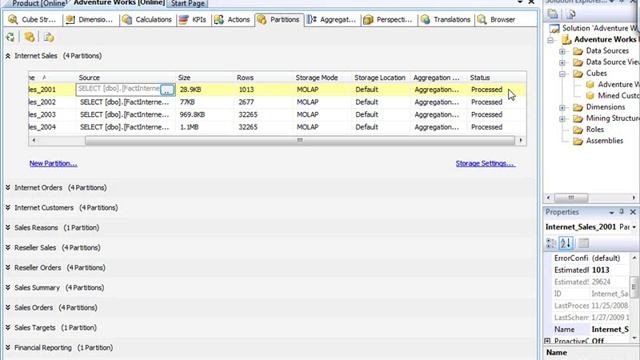Expand the Data Source Views node
The height and width of the screenshot is (360, 640).
coord(562,62)
